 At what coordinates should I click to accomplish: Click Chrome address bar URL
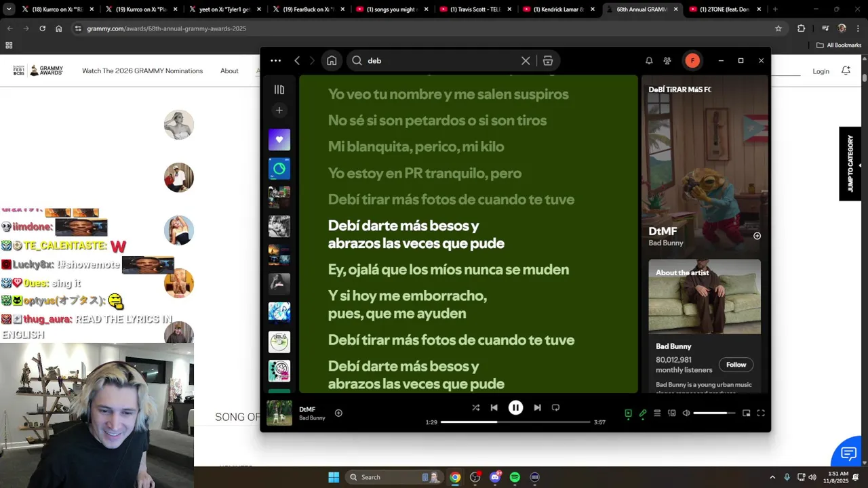166,28
